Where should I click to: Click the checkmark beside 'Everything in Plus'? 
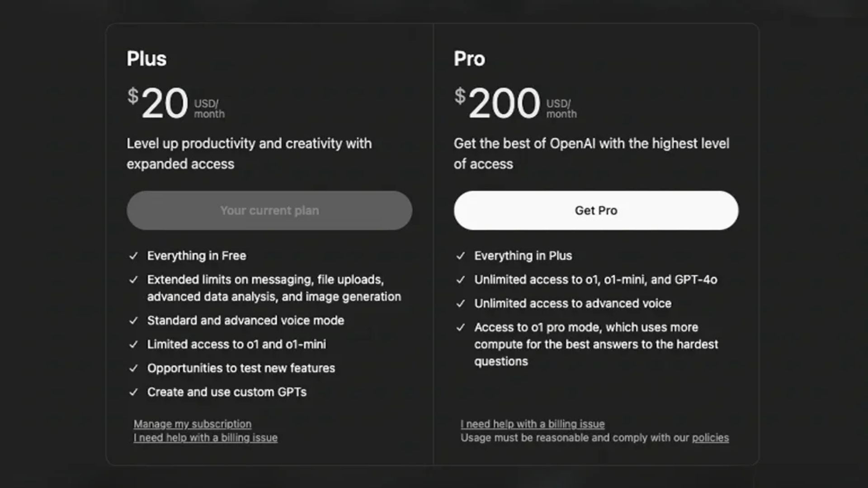[462, 255]
